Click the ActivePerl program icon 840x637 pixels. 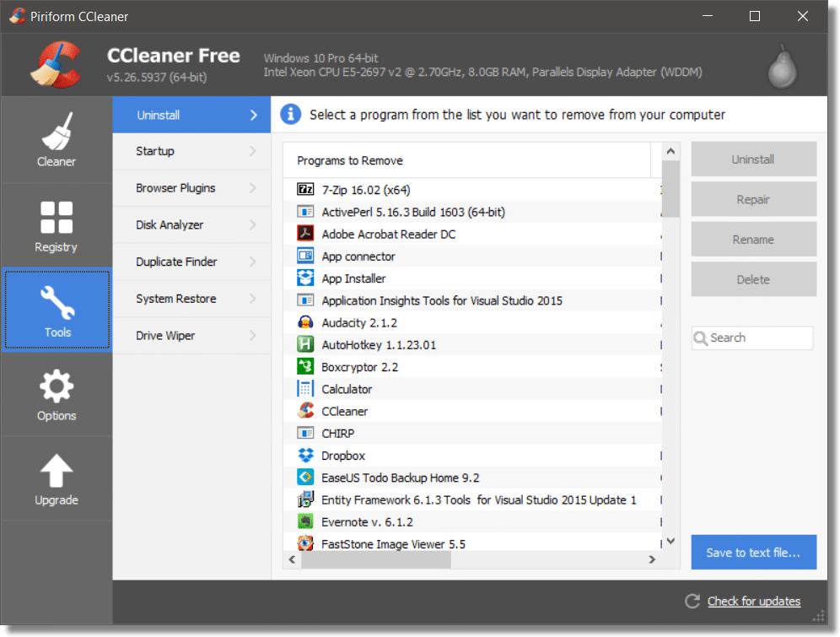pos(305,212)
